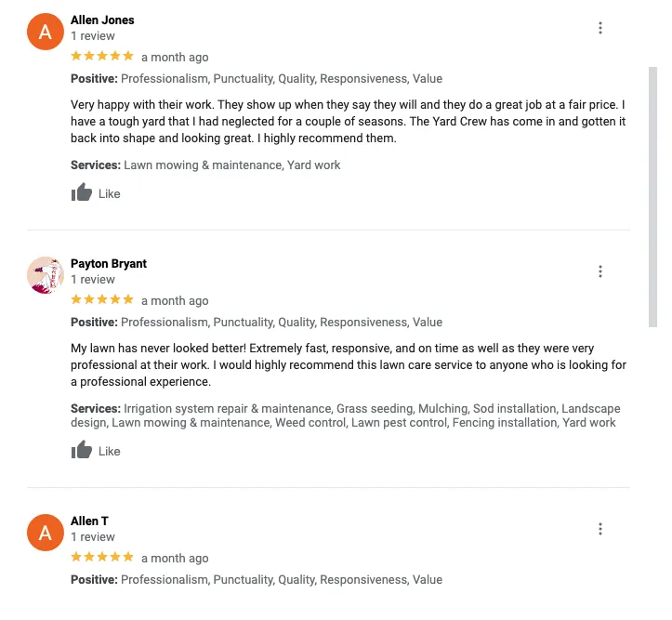The height and width of the screenshot is (620, 672).
Task: Click Allen T five-star rating
Action: tap(102, 558)
